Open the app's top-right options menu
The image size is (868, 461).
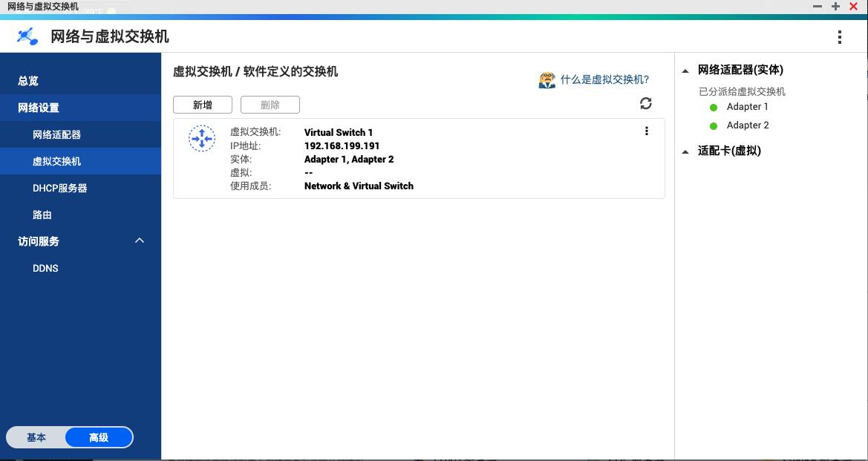[840, 36]
